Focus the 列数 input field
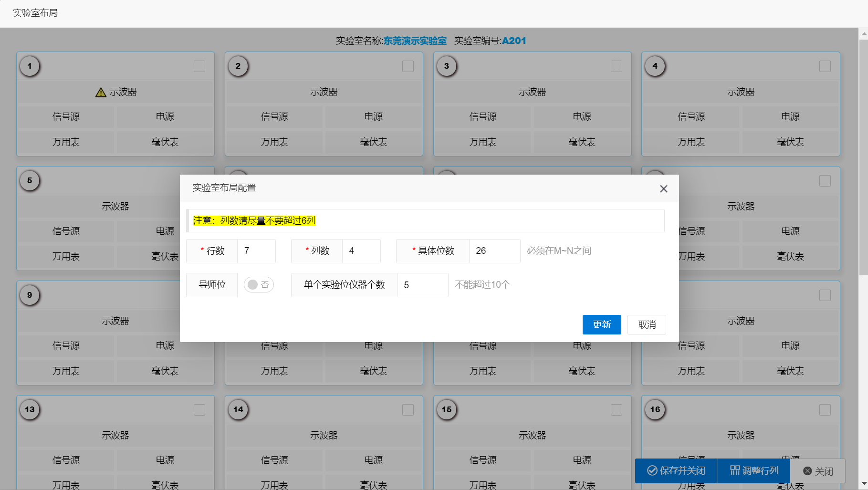Image resolution: width=868 pixels, height=490 pixels. [x=361, y=251]
